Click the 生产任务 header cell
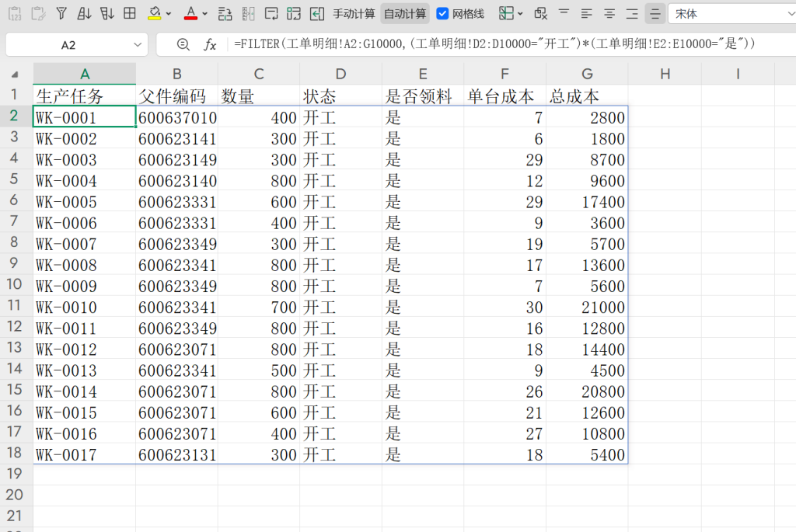This screenshot has height=532, width=796. (x=85, y=96)
